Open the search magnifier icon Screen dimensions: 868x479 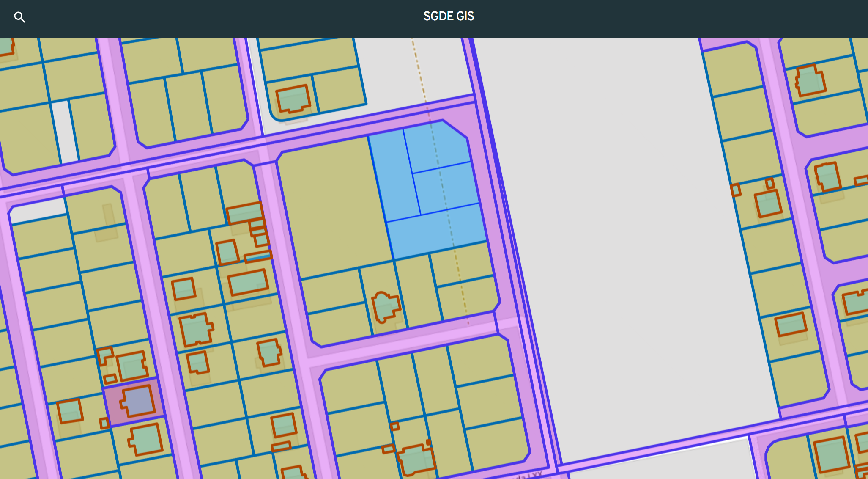tap(19, 17)
